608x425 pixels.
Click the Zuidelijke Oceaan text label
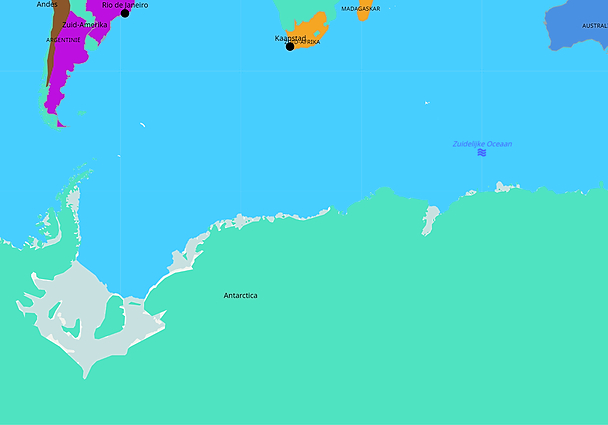pyautogui.click(x=482, y=144)
